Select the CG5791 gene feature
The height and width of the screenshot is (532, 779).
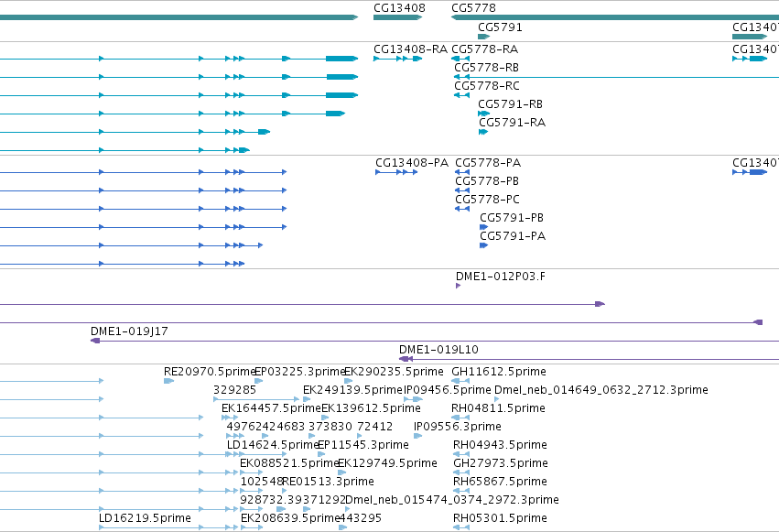coord(483,37)
